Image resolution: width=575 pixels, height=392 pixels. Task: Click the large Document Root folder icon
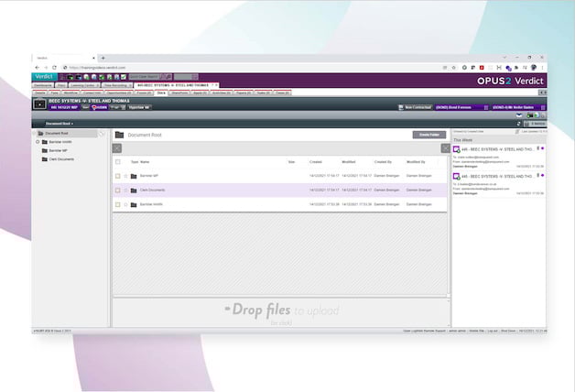coord(119,135)
